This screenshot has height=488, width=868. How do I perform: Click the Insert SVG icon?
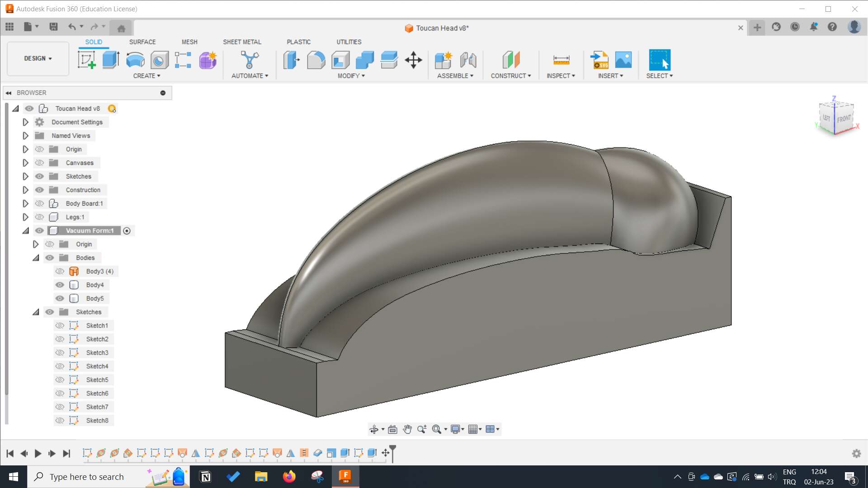(599, 60)
